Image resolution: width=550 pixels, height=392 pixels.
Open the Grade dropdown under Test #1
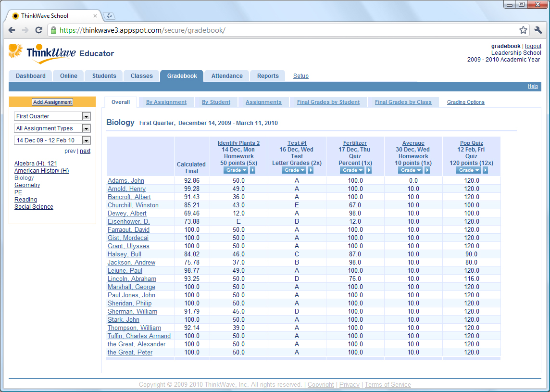293,170
